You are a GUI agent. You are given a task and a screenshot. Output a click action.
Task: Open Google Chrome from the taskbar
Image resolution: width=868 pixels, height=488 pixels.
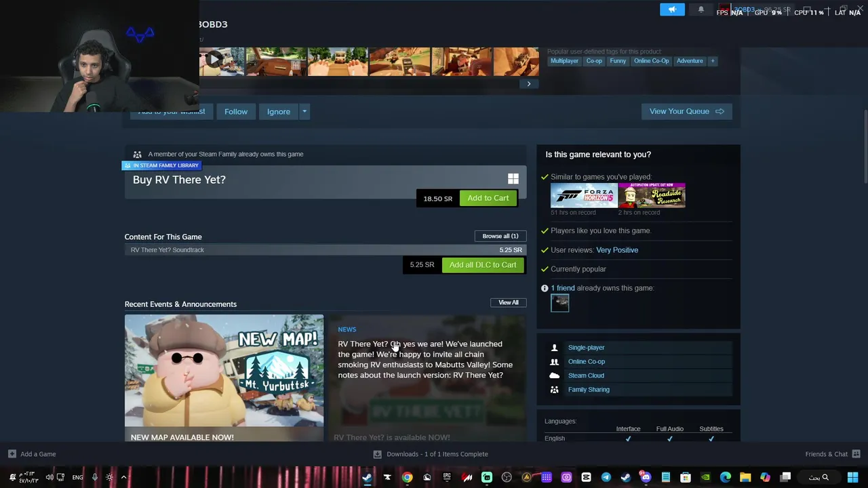[407, 477]
